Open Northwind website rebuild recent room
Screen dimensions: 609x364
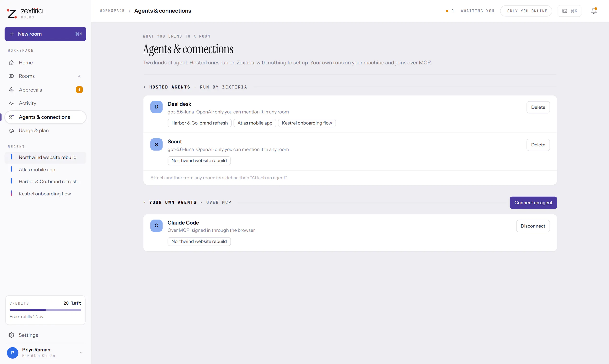pos(45,157)
